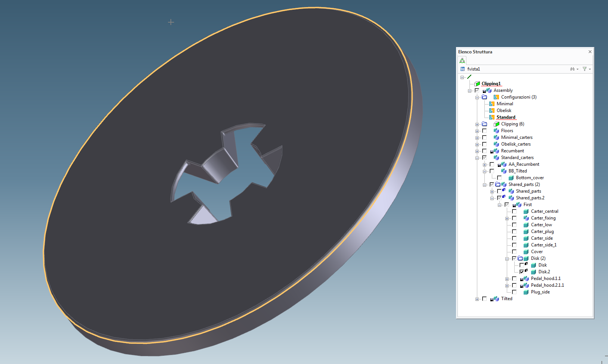Click the Standard_carters assembly icon

(x=496, y=158)
